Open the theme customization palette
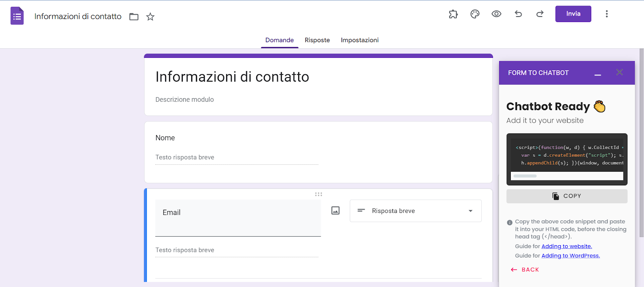Screen dimensions: 644x287 (475, 14)
